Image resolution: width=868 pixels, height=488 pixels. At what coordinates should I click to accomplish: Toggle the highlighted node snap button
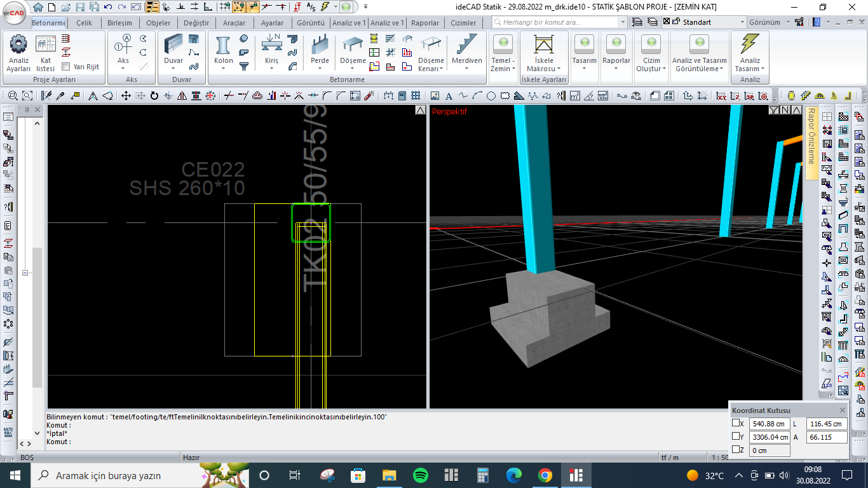pyautogui.click(x=239, y=7)
